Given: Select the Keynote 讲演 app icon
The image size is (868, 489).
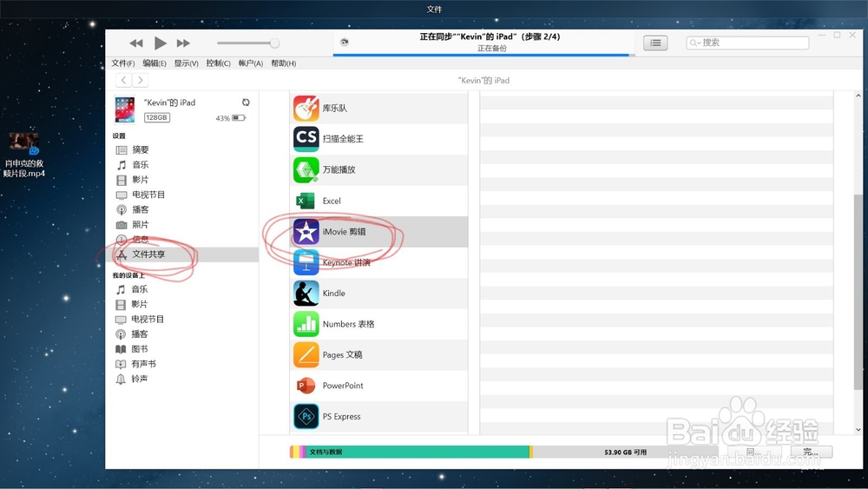Looking at the screenshot, I should pyautogui.click(x=306, y=262).
